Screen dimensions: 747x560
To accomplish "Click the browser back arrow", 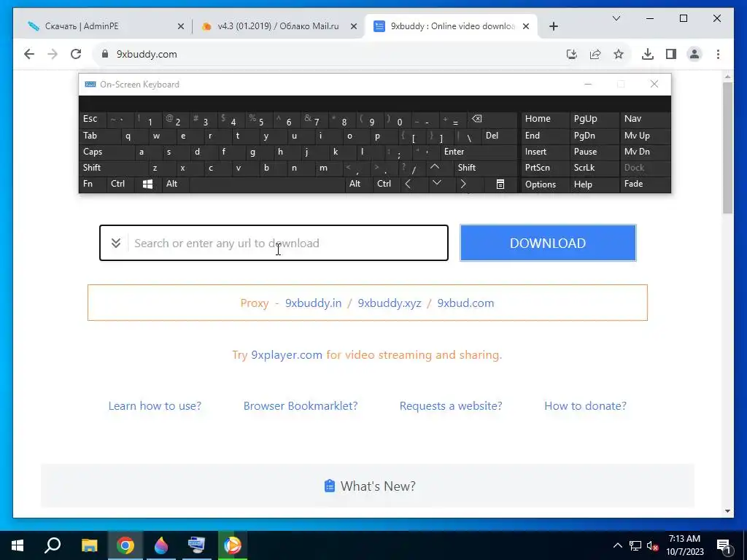I will 29,54.
